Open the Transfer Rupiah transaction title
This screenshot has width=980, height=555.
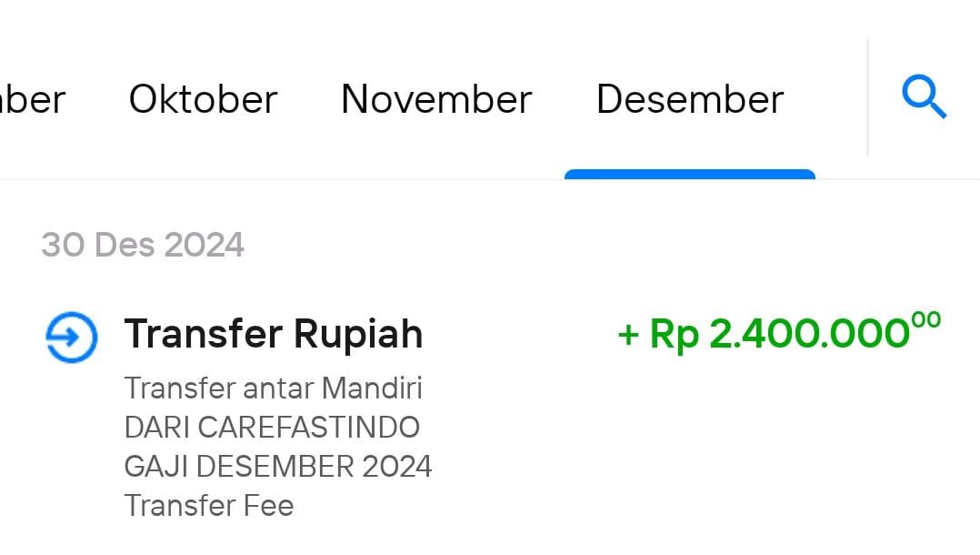pyautogui.click(x=274, y=334)
